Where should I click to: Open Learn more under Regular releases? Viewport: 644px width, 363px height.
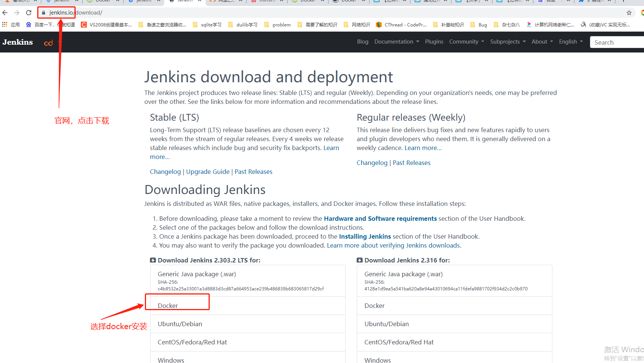click(x=423, y=148)
